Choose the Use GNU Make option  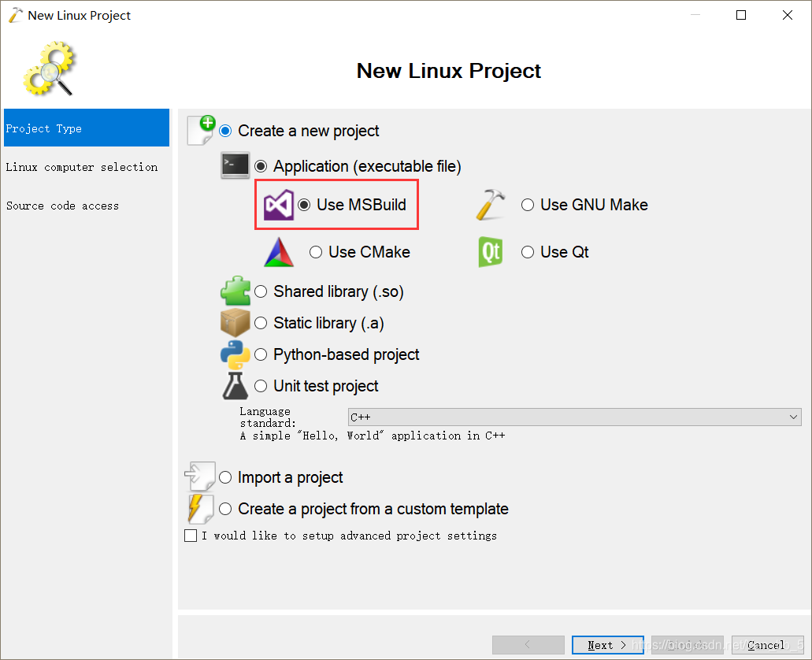(x=528, y=205)
